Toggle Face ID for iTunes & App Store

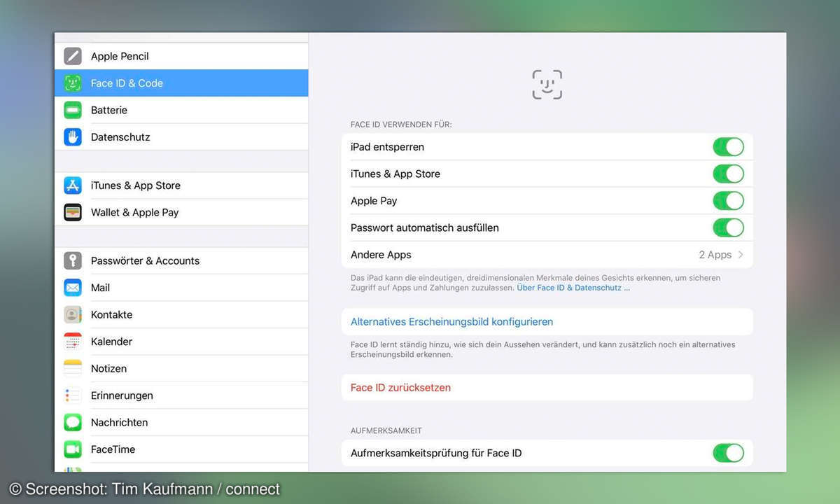728,174
